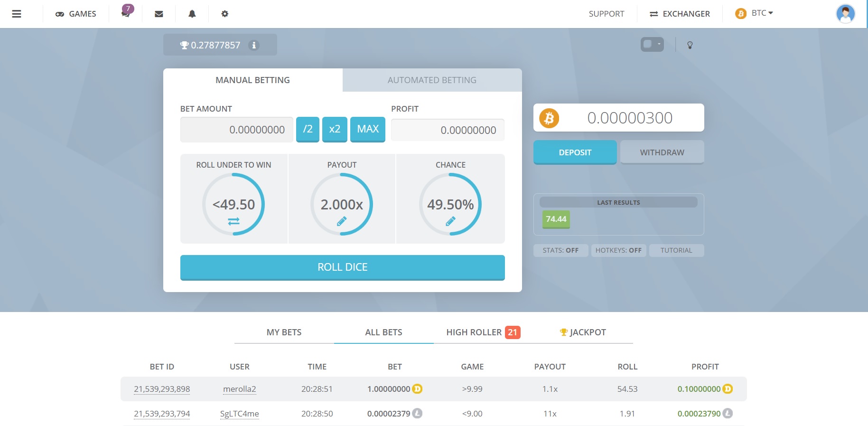
Task: Click ROLL DICE button
Action: (x=343, y=267)
